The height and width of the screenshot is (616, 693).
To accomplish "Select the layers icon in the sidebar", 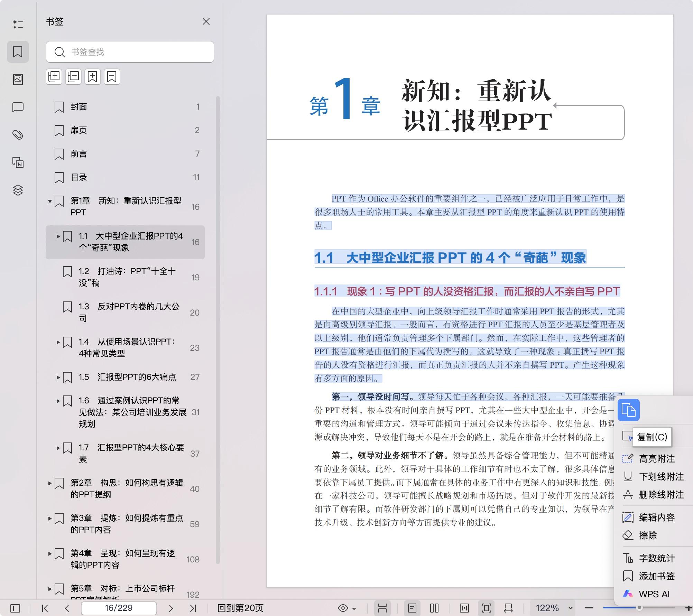I will pyautogui.click(x=18, y=190).
